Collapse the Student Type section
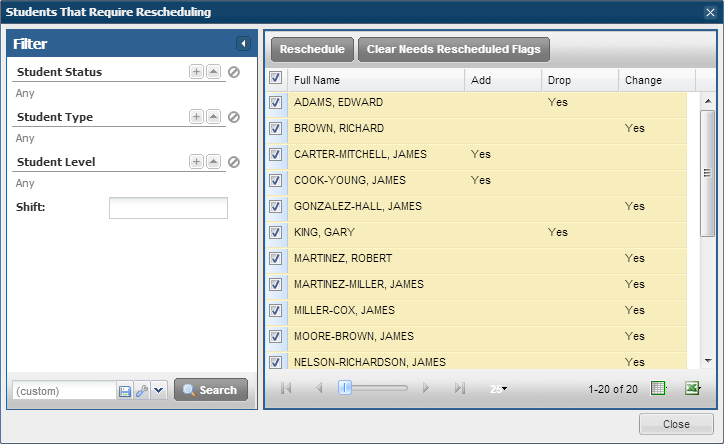 pyautogui.click(x=213, y=117)
